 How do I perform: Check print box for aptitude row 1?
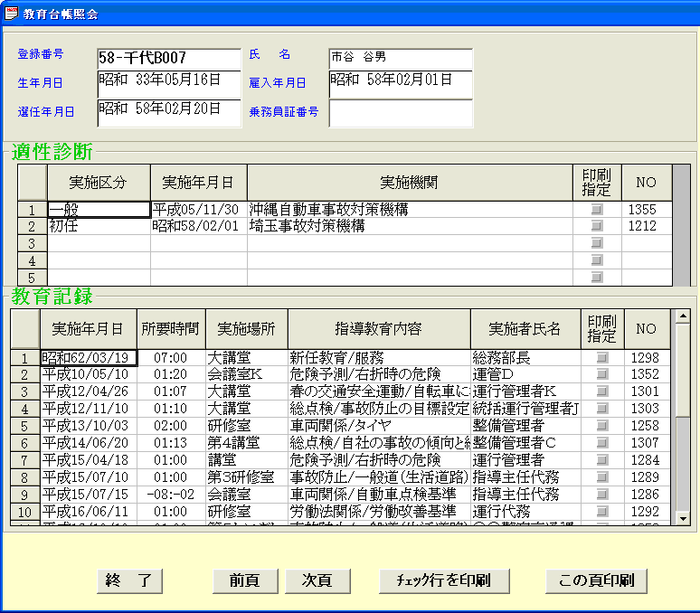[x=596, y=210]
